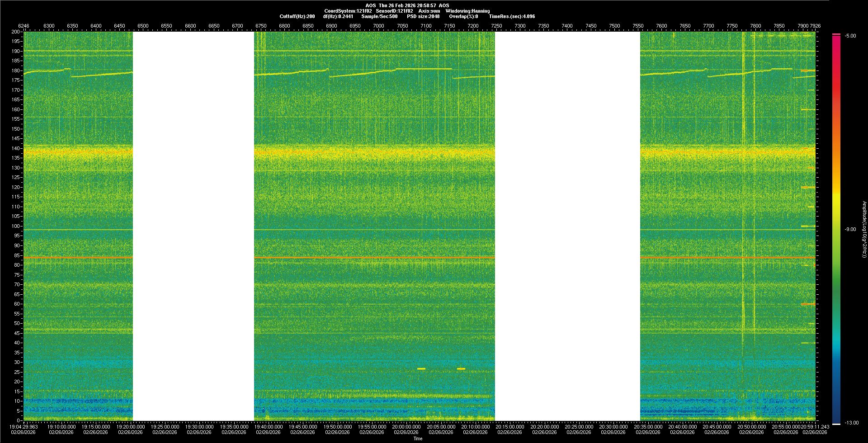Click the TimeRes.(sec):4.096 parameter
Screen dimensions: 868x443
(511, 16)
